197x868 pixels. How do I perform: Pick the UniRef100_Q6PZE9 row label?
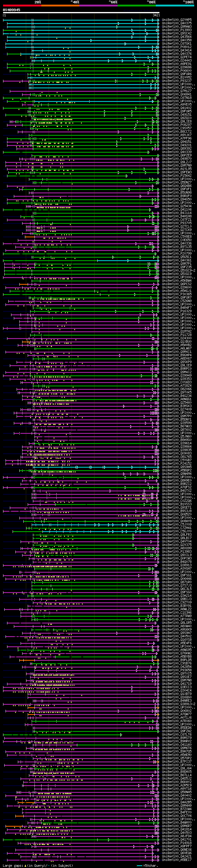pyautogui.click(x=177, y=155)
